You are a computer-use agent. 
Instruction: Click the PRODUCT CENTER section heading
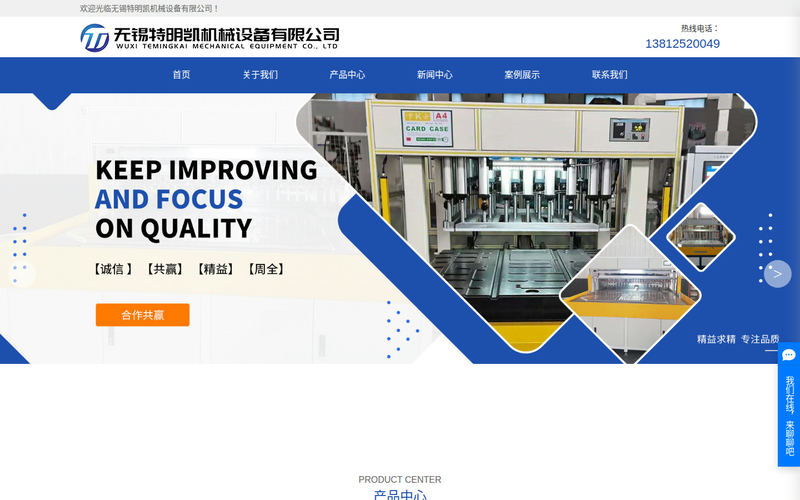399,480
